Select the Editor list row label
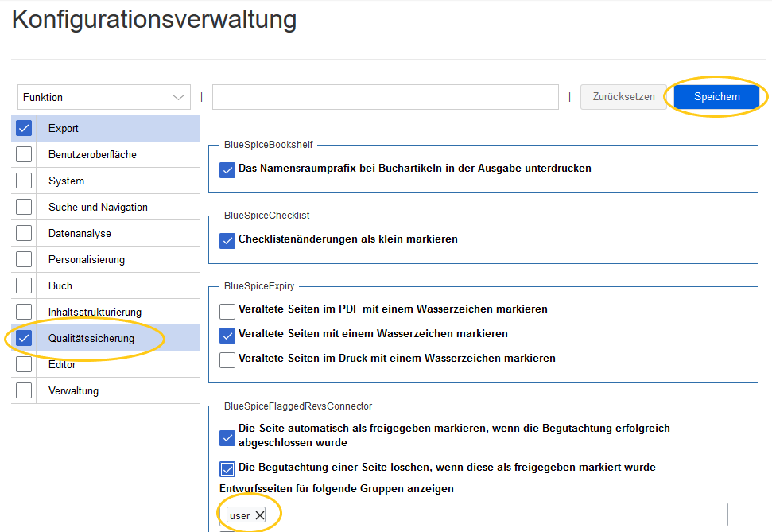 pyautogui.click(x=62, y=364)
